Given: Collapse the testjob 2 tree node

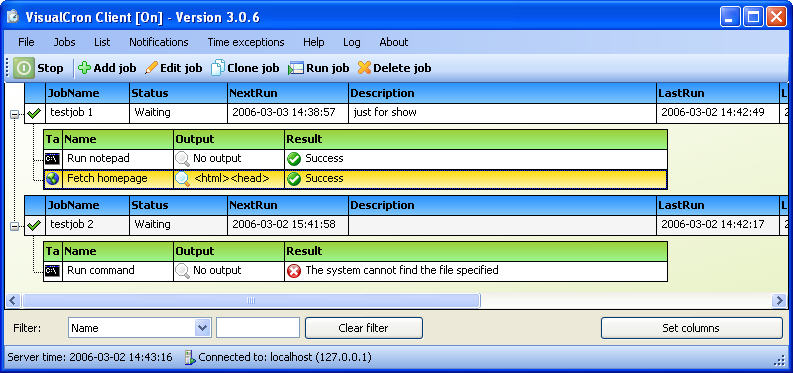Looking at the screenshot, I should [x=14, y=226].
